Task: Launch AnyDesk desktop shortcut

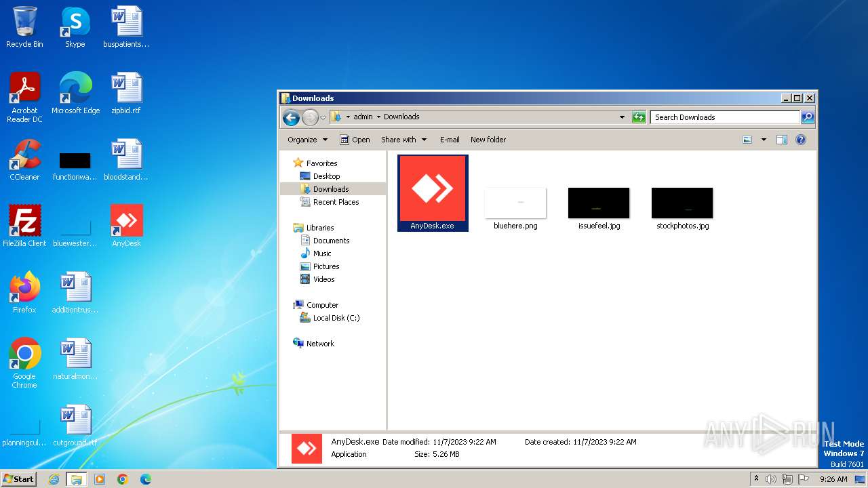Action: pos(126,226)
